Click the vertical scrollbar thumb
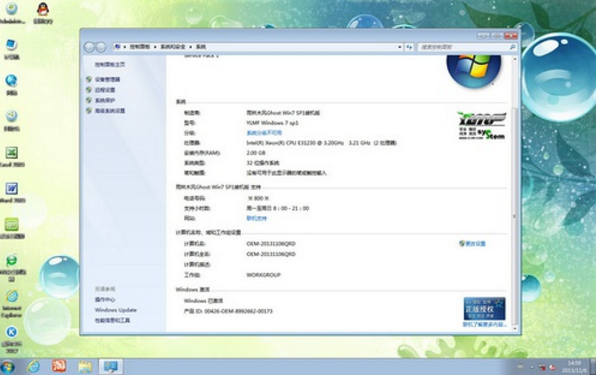Image resolution: width=600 pixels, height=377 pixels. [x=515, y=216]
